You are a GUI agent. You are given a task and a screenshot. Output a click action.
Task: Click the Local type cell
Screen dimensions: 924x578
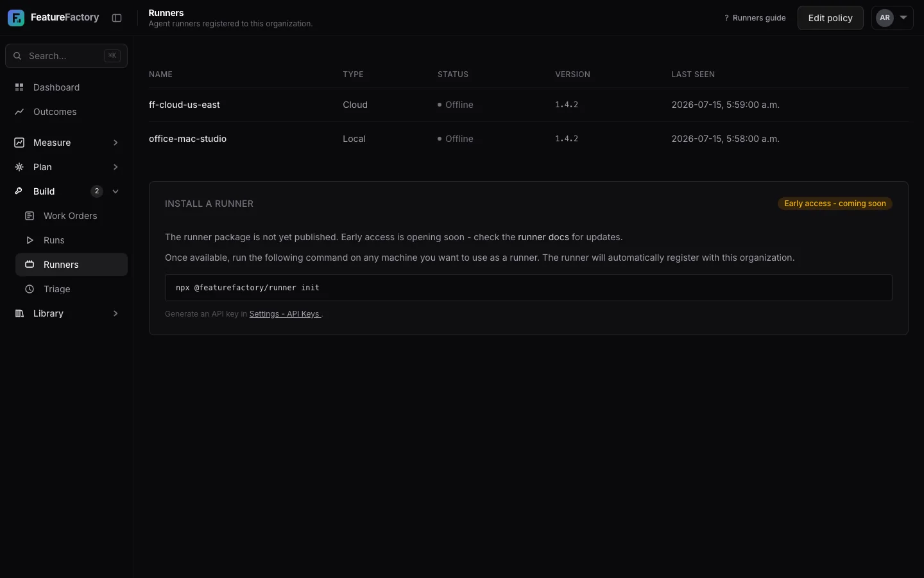[x=354, y=139]
